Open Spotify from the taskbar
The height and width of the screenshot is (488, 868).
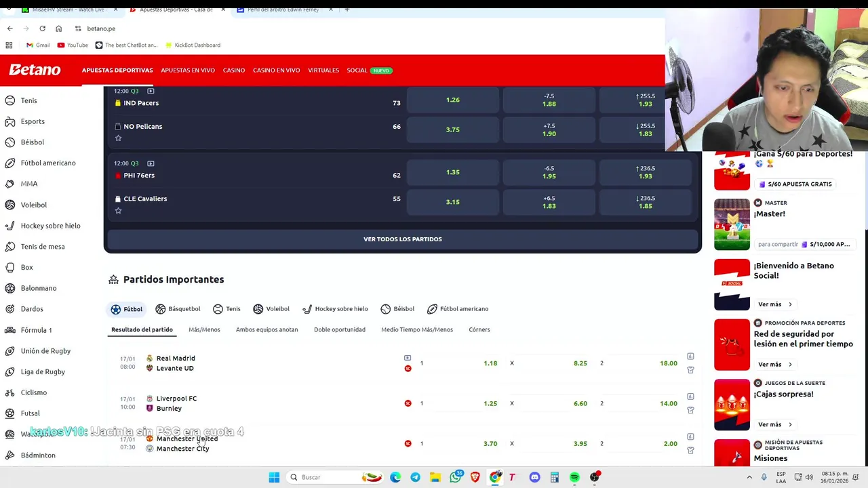tap(574, 477)
